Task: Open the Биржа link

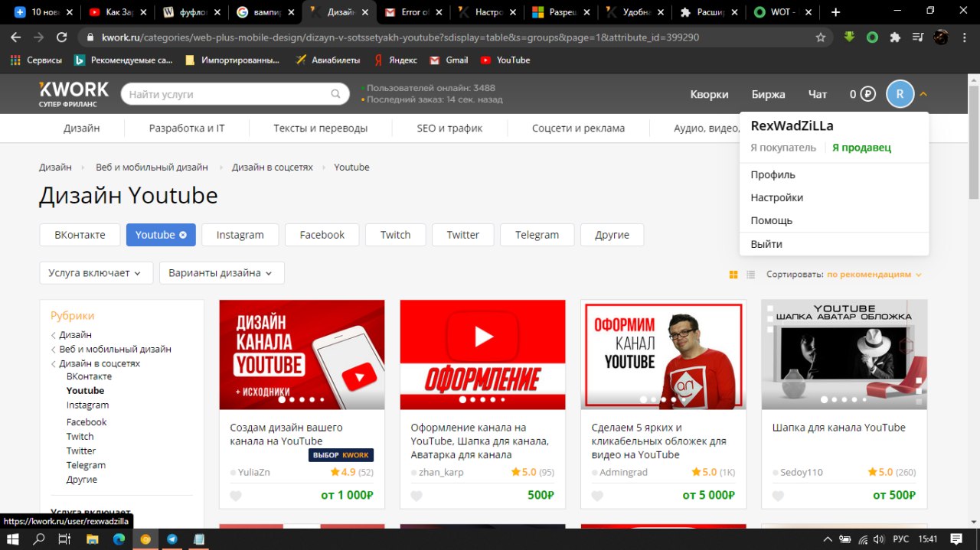Action: pyautogui.click(x=768, y=94)
